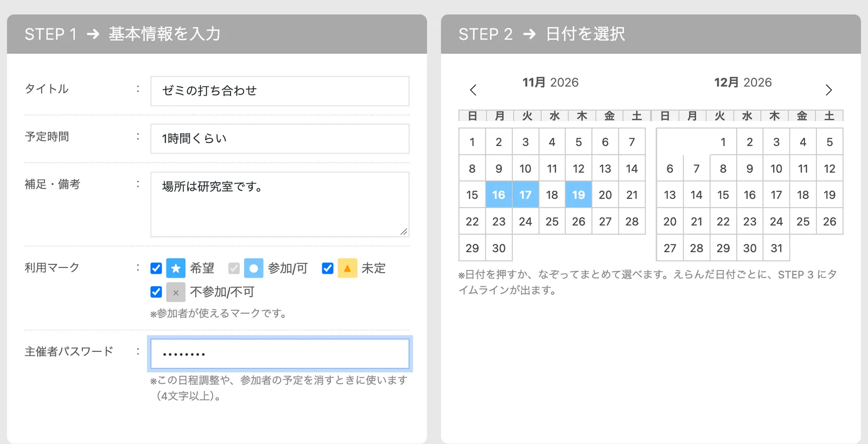Click the blue star 希望 mark icon

click(x=176, y=268)
